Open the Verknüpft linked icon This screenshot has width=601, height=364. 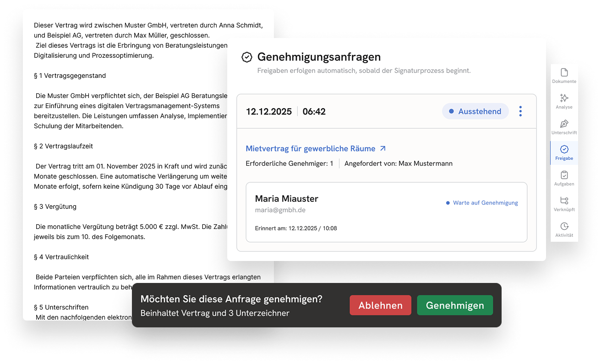(564, 201)
